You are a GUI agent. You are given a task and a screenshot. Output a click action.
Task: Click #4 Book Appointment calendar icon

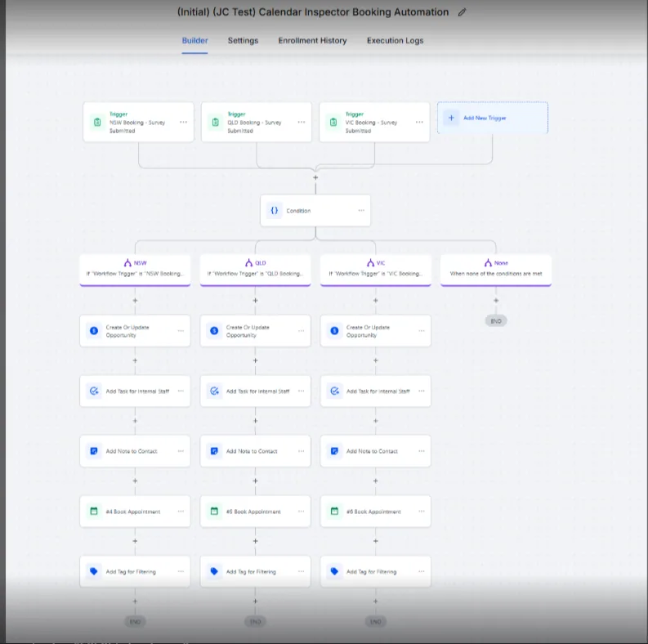coord(94,512)
